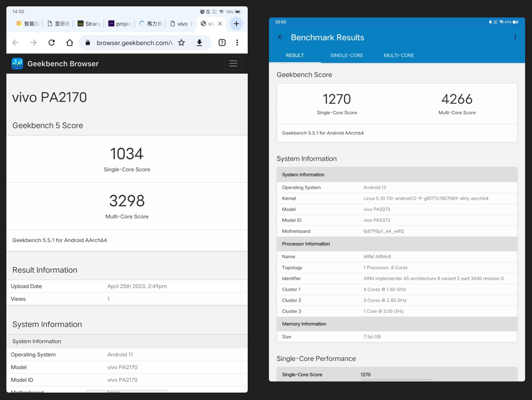532x400 pixels.
Task: Click the Geekbench Browser logo icon
Action: click(17, 63)
